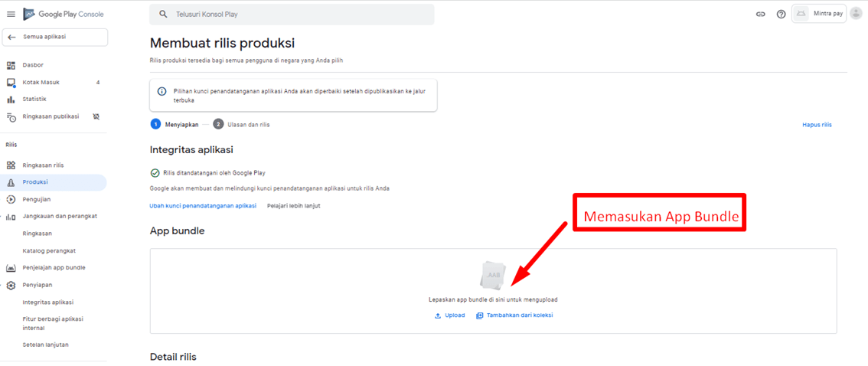Click the Detail rilis heading
868x366 pixels.
[173, 357]
